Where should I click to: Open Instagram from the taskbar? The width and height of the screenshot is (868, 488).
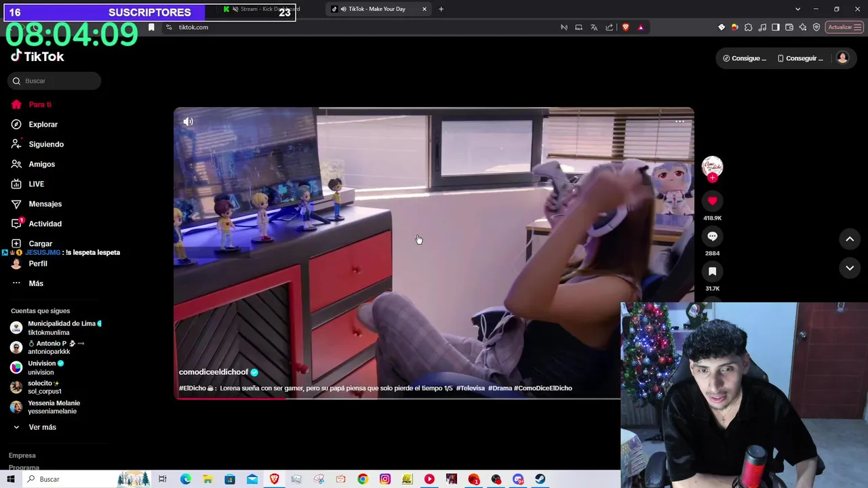point(384,479)
